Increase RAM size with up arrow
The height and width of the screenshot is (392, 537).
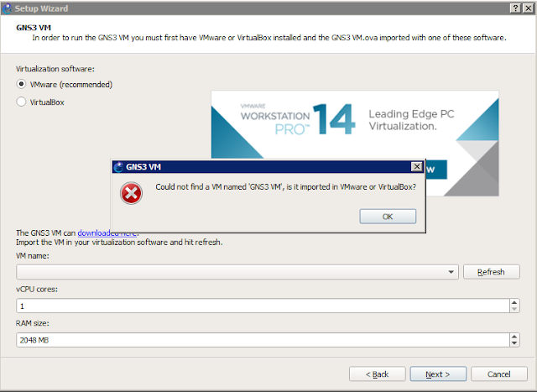point(514,337)
